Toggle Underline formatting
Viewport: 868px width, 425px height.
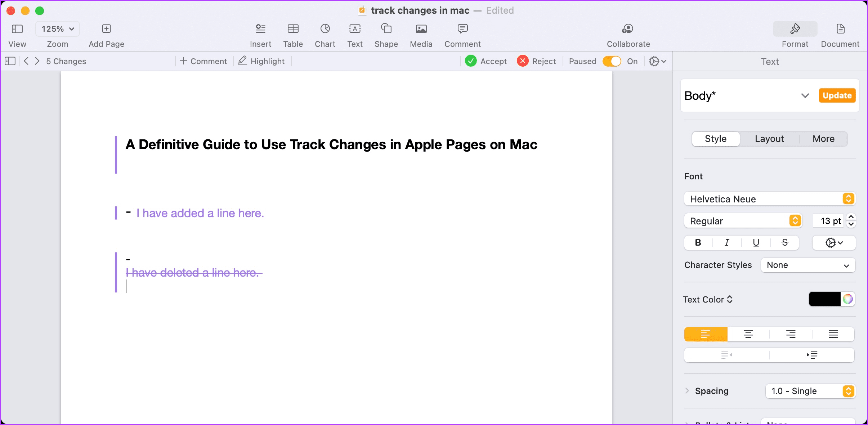(x=756, y=243)
